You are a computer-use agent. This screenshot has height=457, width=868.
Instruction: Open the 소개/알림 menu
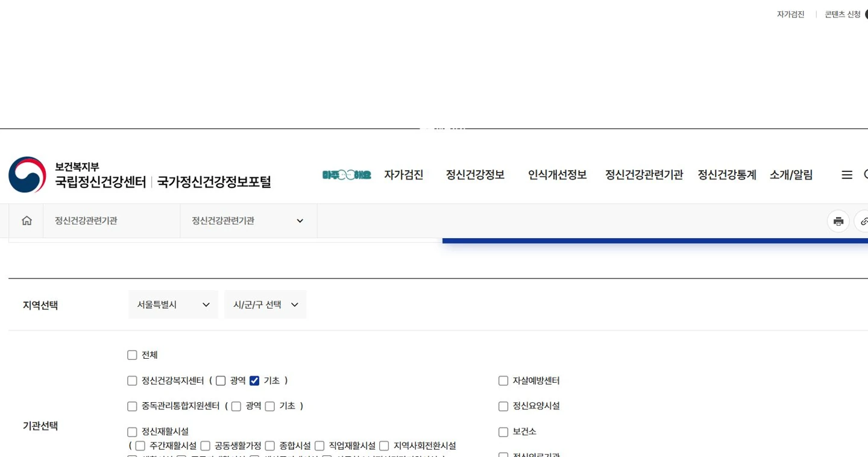coord(791,175)
